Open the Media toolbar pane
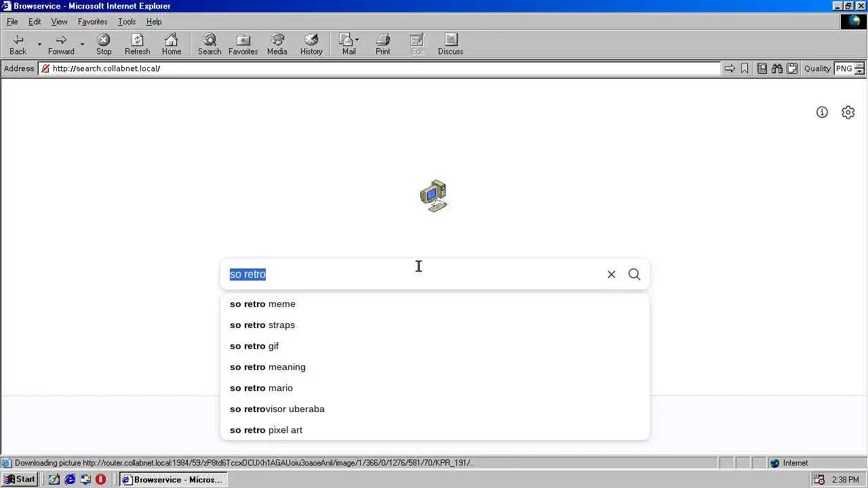 [x=277, y=45]
